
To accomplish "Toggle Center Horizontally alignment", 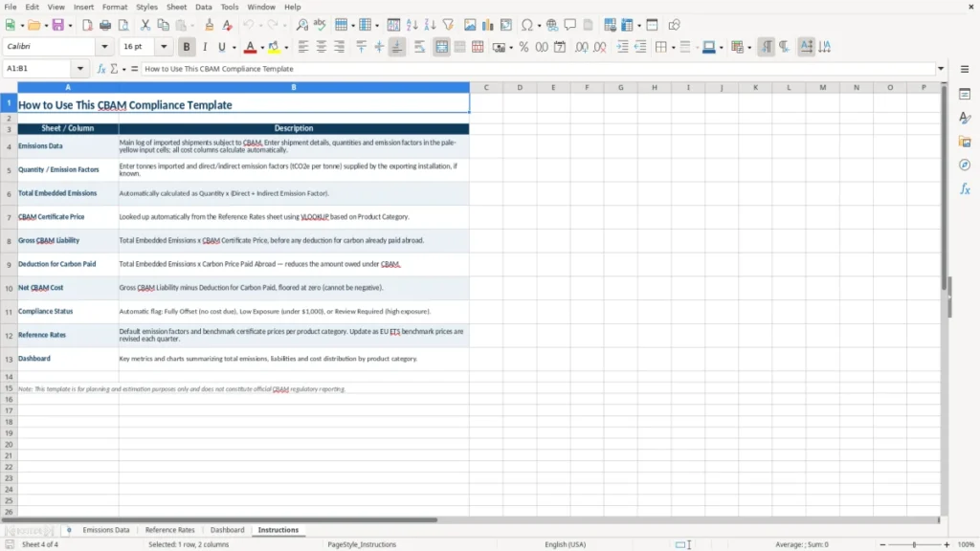I will pos(322,47).
